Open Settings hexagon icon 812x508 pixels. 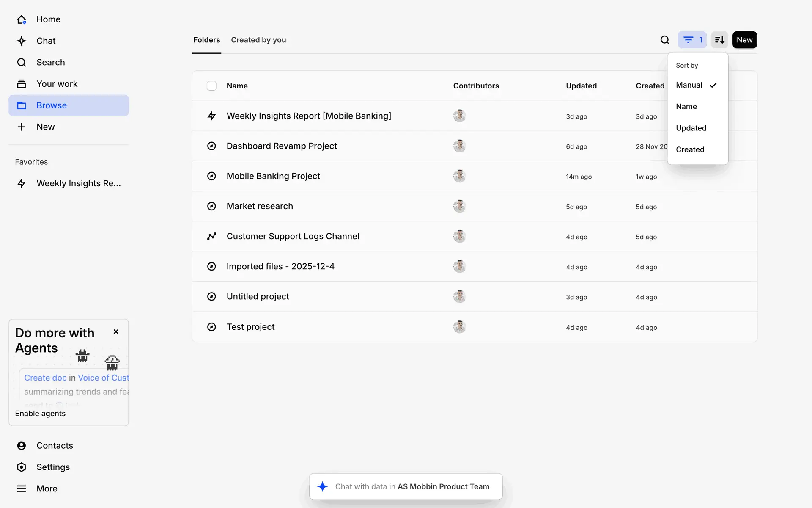[22, 467]
